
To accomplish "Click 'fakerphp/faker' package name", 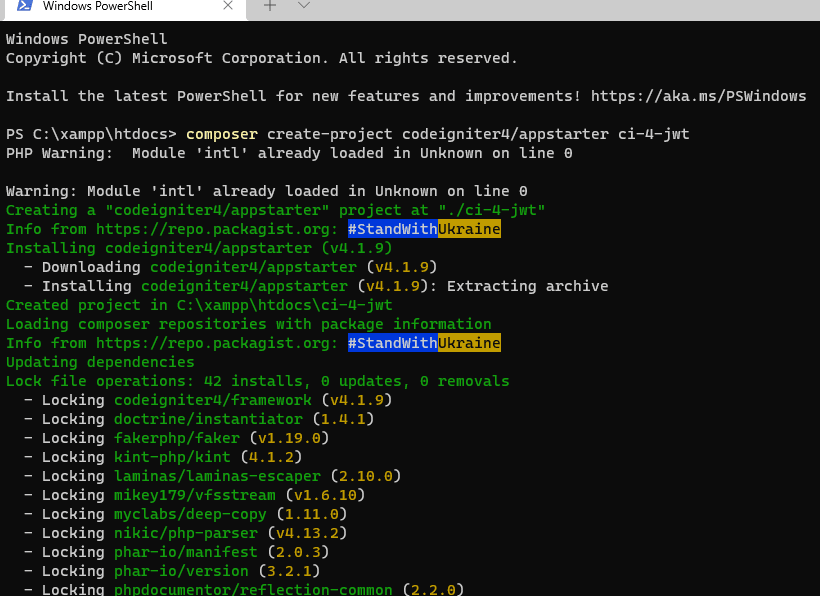I will (177, 438).
